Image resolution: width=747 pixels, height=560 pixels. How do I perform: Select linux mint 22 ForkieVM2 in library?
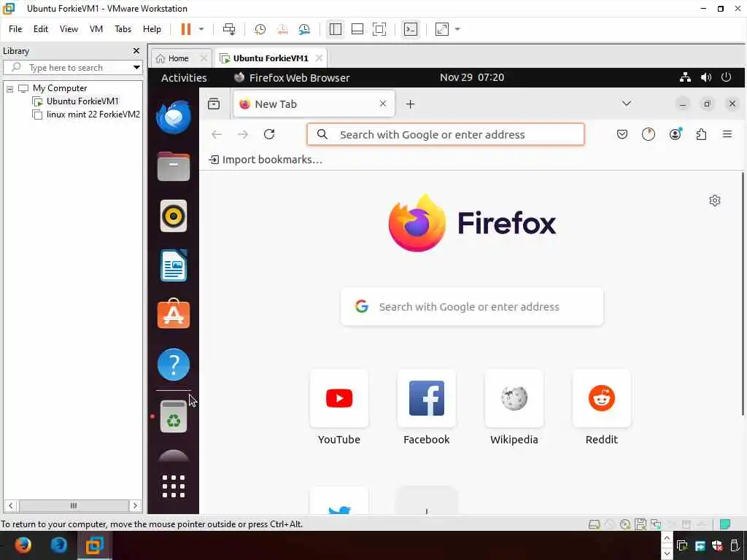click(x=86, y=114)
